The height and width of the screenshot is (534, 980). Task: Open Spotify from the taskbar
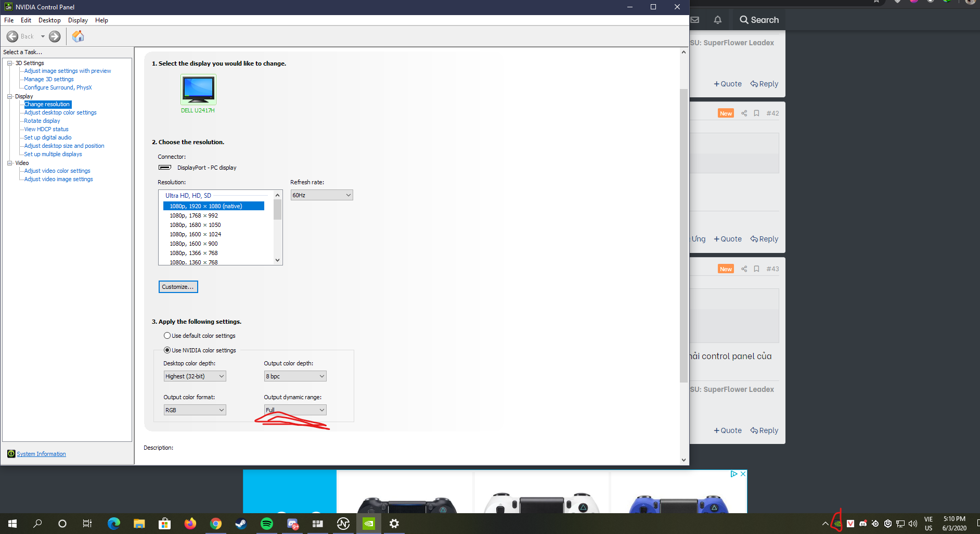point(266,524)
